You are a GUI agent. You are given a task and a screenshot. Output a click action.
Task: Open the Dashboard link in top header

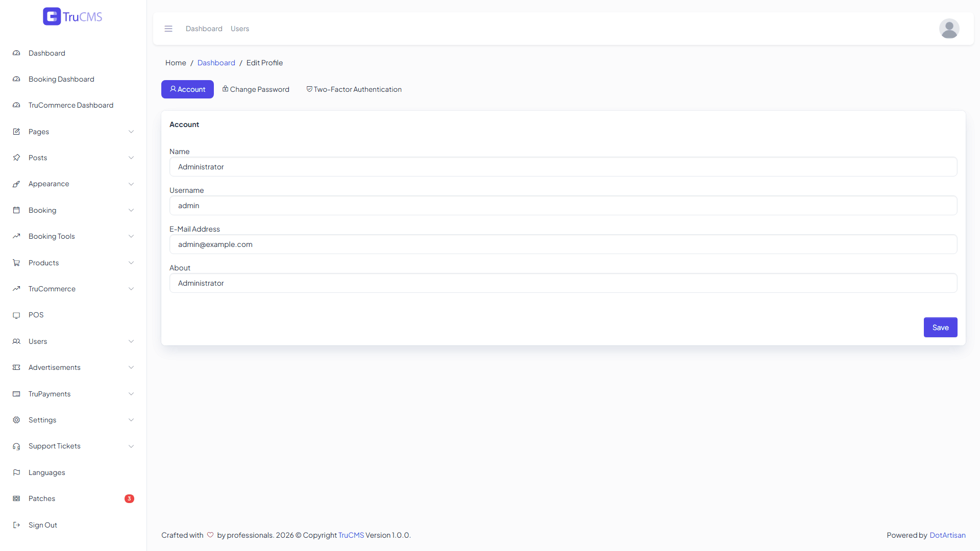204,29
